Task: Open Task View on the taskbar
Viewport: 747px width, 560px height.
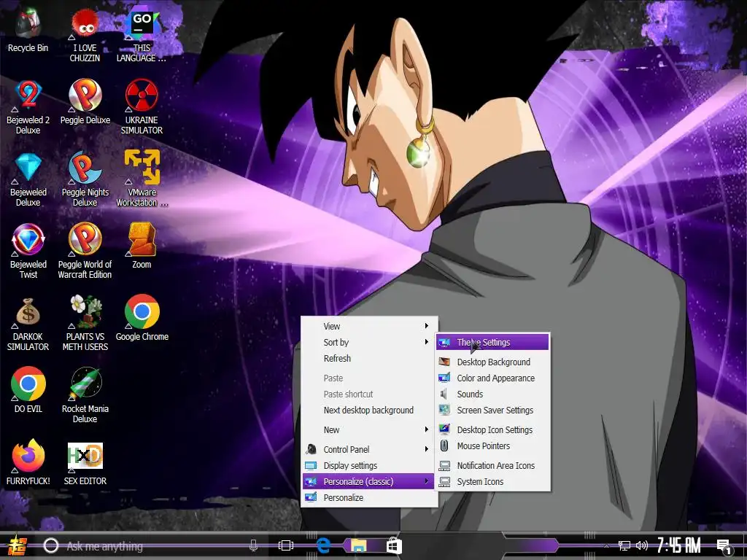Action: (285, 545)
